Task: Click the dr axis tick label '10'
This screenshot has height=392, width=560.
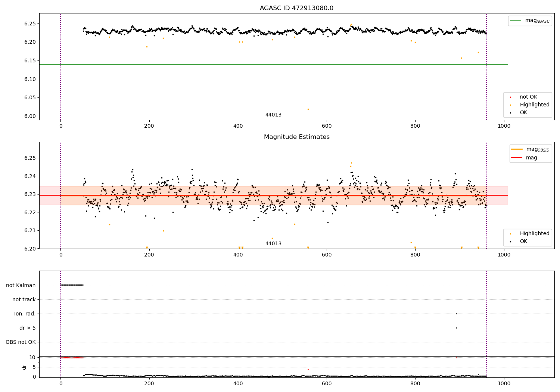Action: [32, 357]
